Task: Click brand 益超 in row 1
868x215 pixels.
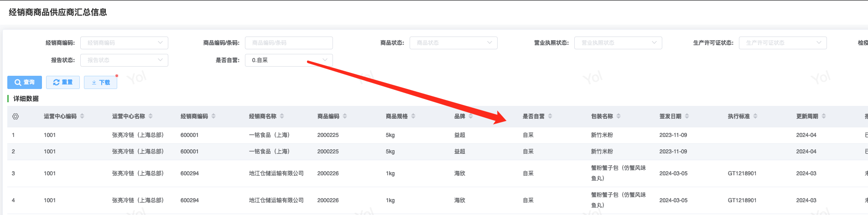Action: pos(460,135)
